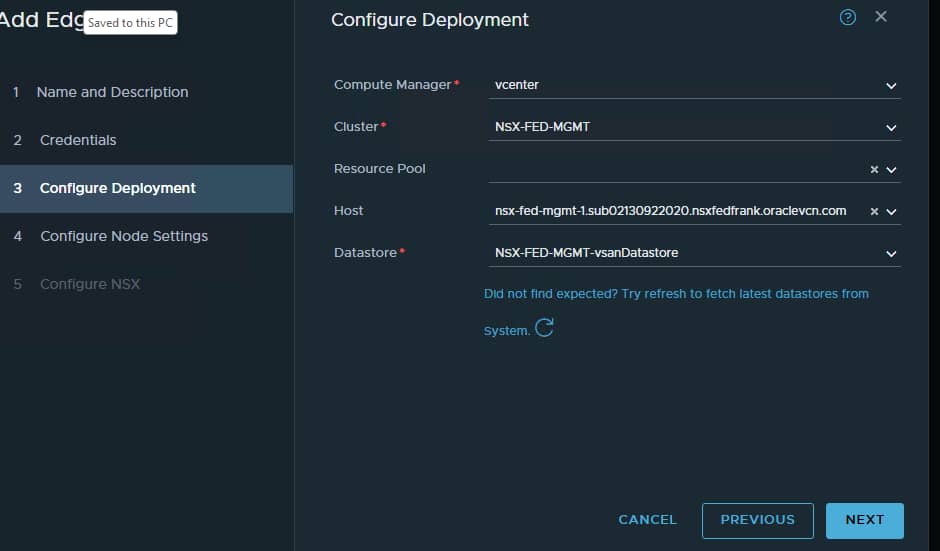This screenshot has height=551, width=940.
Task: Expand the Compute Manager dropdown arrow
Action: [x=891, y=86]
